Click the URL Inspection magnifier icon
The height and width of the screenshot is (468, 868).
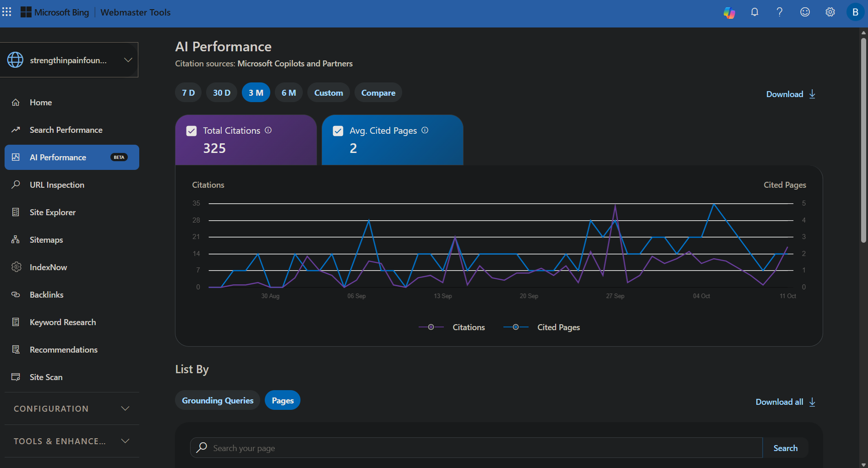tap(16, 185)
